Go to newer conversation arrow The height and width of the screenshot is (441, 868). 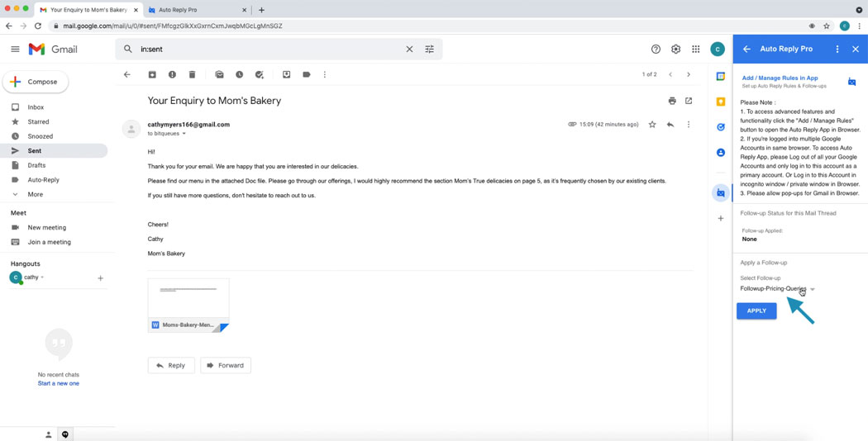tap(670, 74)
